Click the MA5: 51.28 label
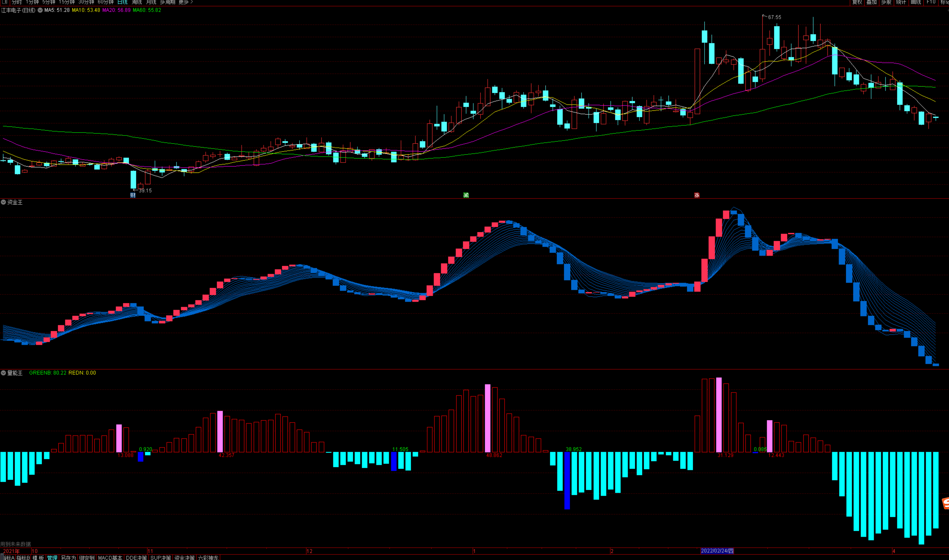The height and width of the screenshot is (560, 949). click(x=57, y=10)
